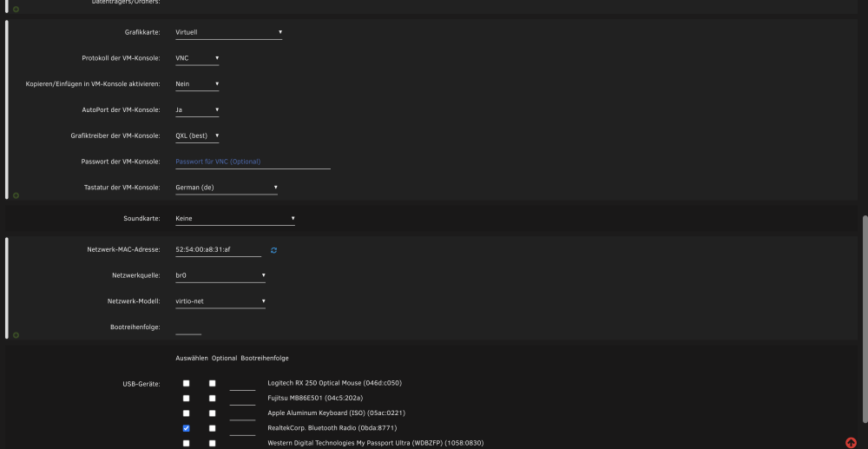Click the network Bootreihenfolge field
The height and width of the screenshot is (449, 868).
[x=188, y=327]
